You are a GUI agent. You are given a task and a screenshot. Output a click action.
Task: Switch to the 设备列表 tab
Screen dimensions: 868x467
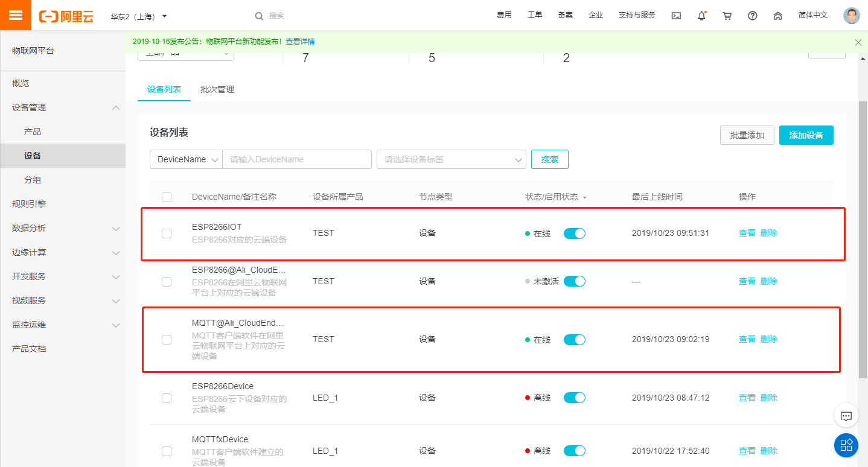coord(164,89)
